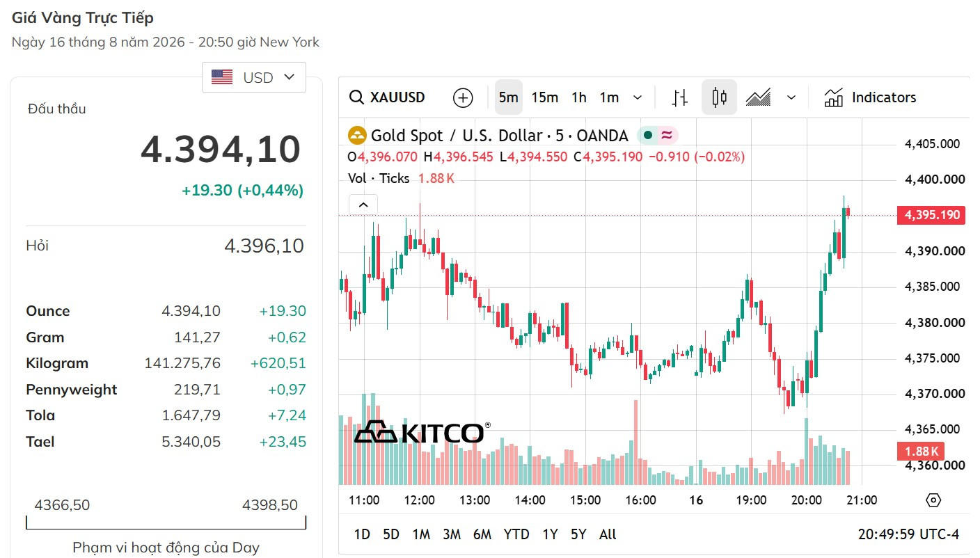
Task: Select the candlestick chart style icon
Action: (719, 97)
